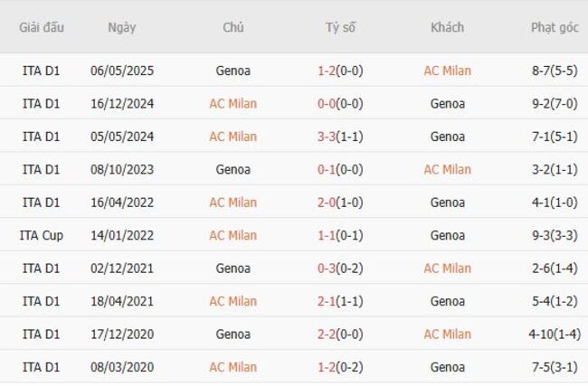Open the 1-2 score from 06/05/2025
Image resolution: width=588 pixels, height=386 pixels.
click(340, 71)
